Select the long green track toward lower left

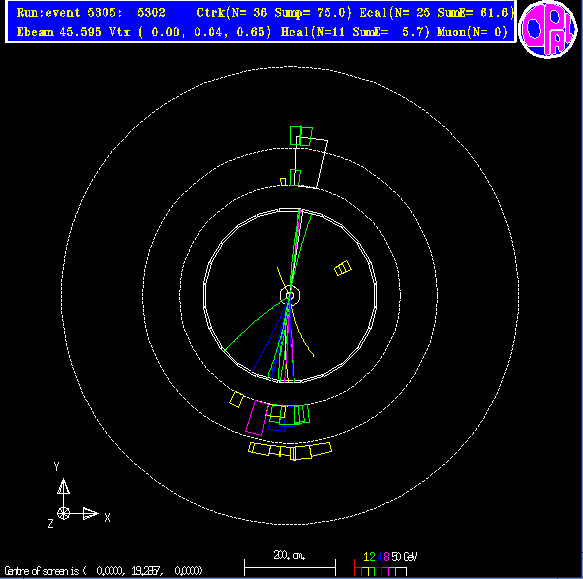256,325
